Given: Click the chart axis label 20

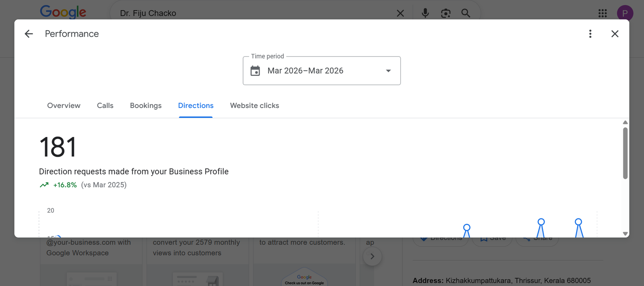Looking at the screenshot, I should (x=51, y=210).
